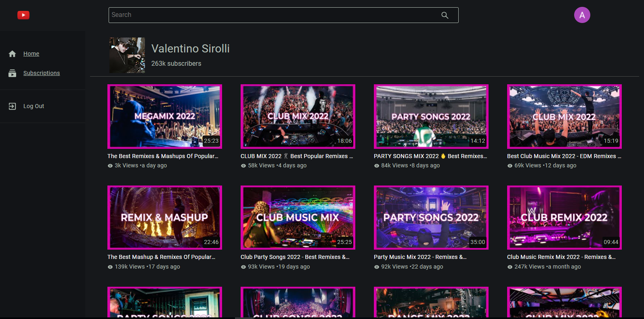Open the Subscriptions link

pos(42,73)
